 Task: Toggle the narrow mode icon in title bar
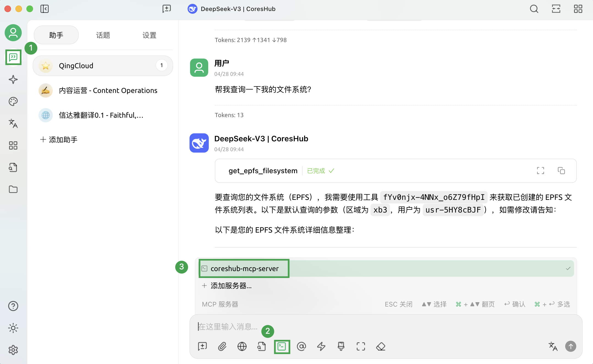(556, 9)
